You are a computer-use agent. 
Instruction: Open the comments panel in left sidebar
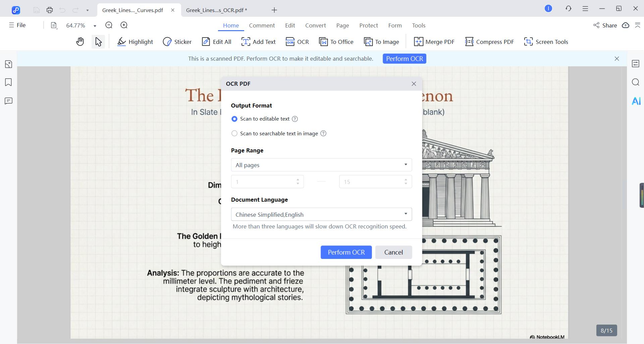(8, 101)
